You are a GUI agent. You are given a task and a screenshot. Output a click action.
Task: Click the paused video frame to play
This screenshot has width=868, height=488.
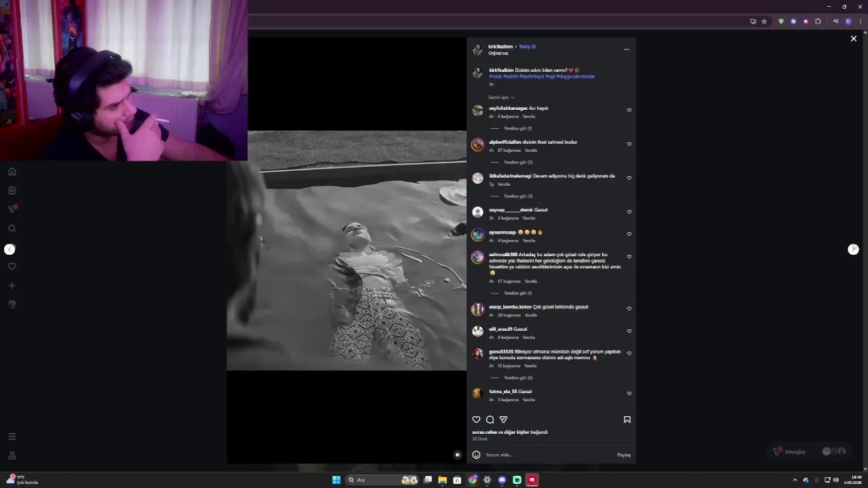347,250
